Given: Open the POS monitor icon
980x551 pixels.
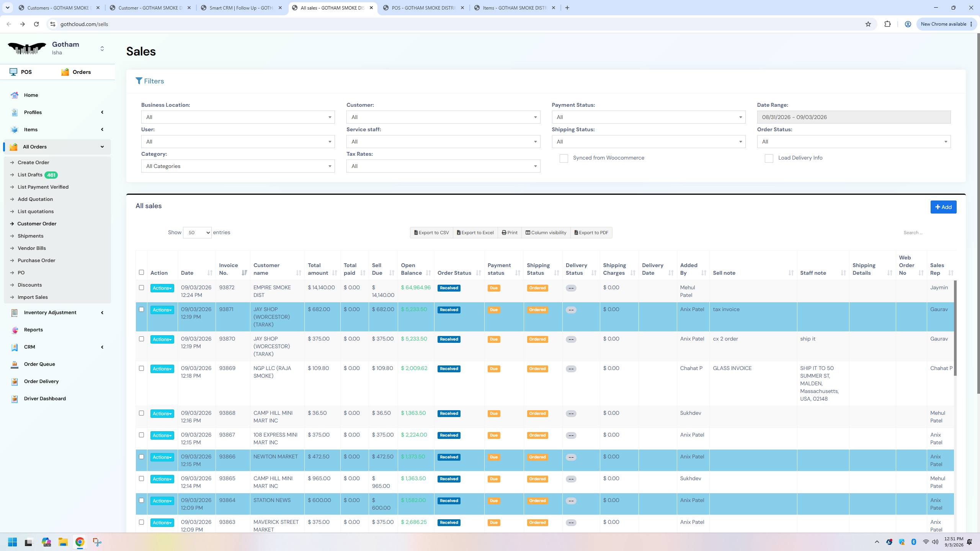Looking at the screenshot, I should [13, 72].
